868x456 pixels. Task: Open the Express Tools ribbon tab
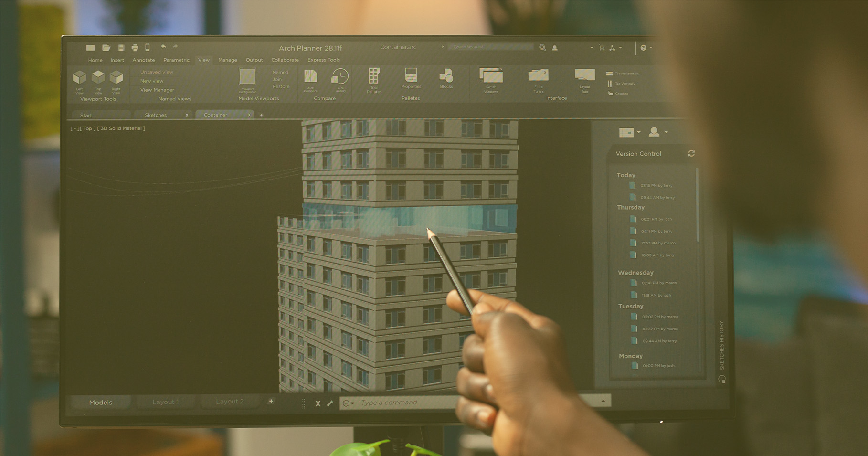[x=324, y=60]
